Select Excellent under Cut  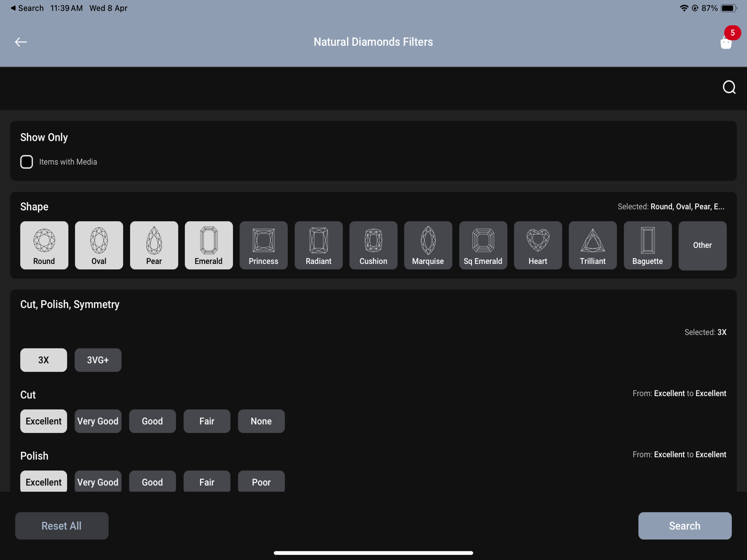coord(43,421)
